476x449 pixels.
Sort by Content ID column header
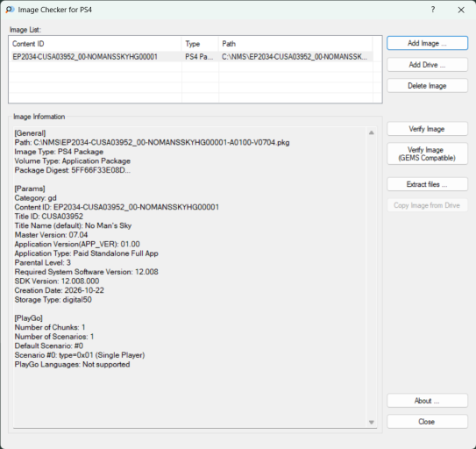click(x=96, y=44)
